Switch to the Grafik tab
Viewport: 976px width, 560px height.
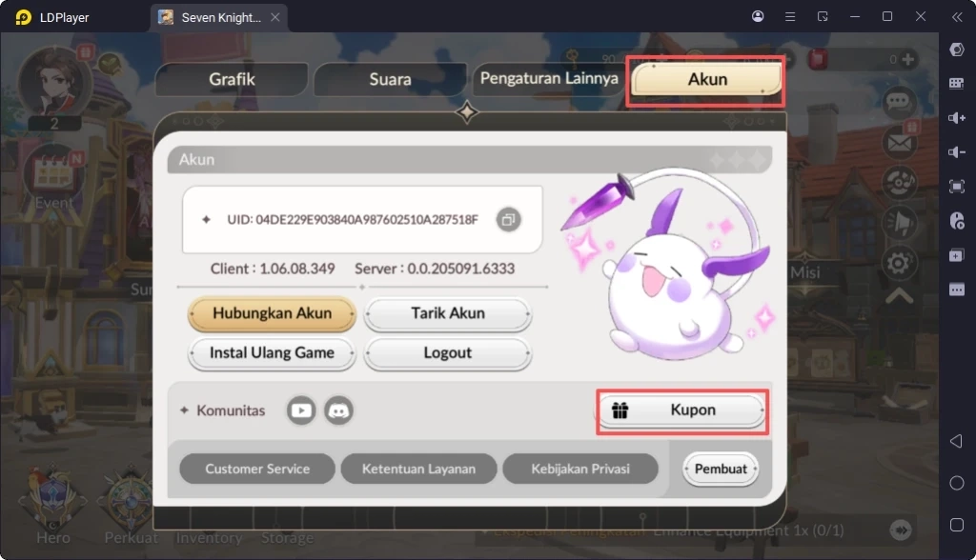tap(234, 79)
